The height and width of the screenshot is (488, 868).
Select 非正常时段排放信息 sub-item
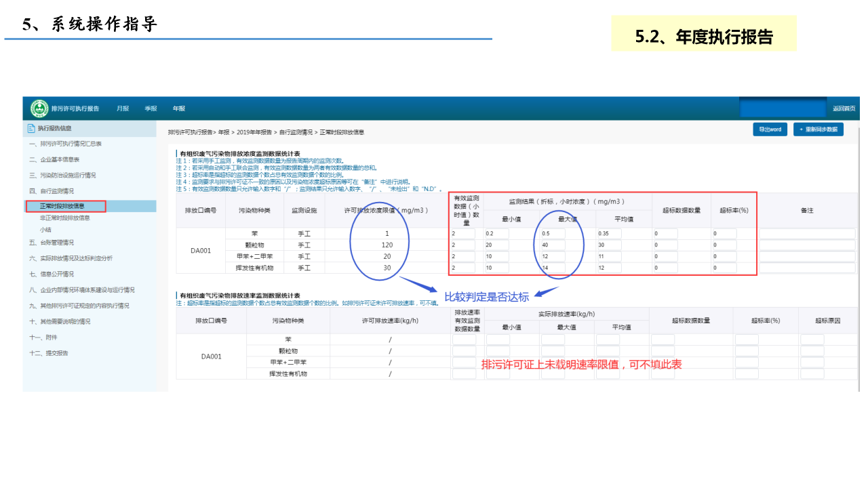[x=65, y=218]
